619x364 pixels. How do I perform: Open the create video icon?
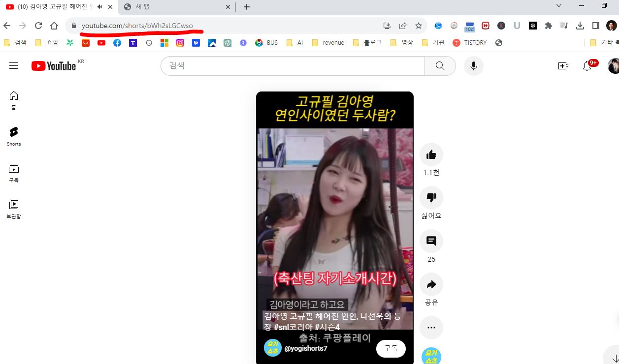click(563, 66)
